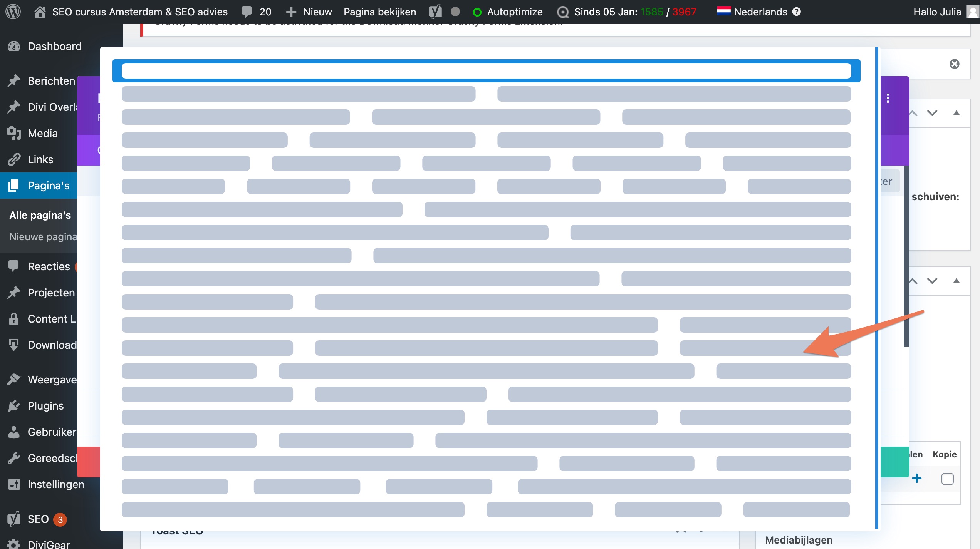Move the 'schuiven:' metabox down
This screenshot has width=980, height=549.
[932, 113]
